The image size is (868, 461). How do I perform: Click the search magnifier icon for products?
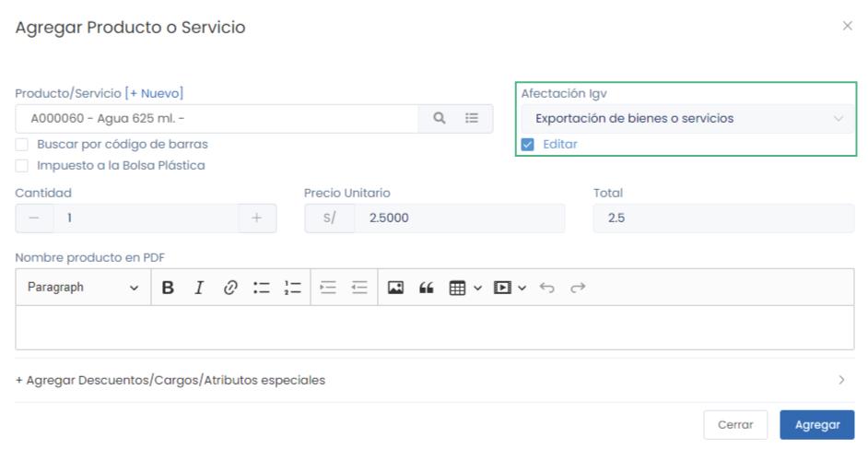coord(440,118)
